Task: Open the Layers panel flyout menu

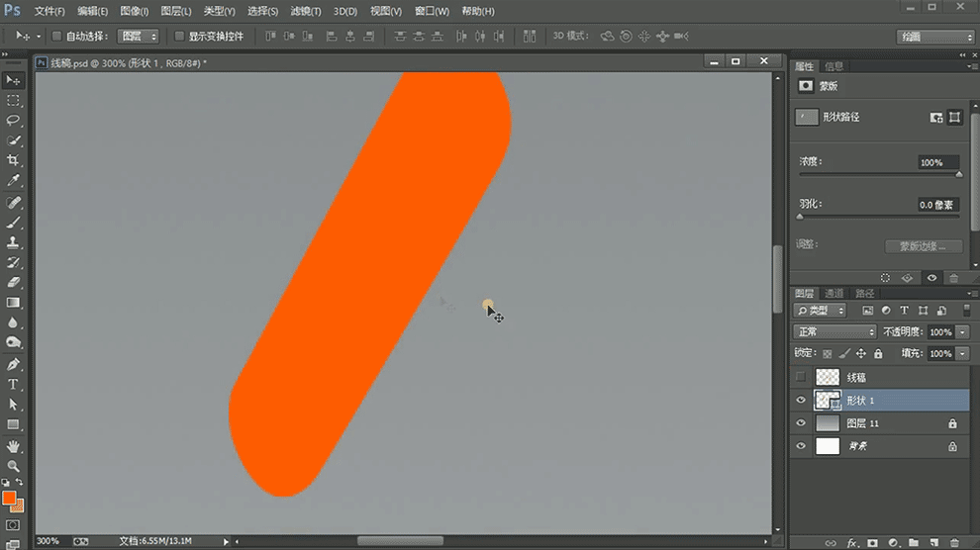Action: (971, 294)
